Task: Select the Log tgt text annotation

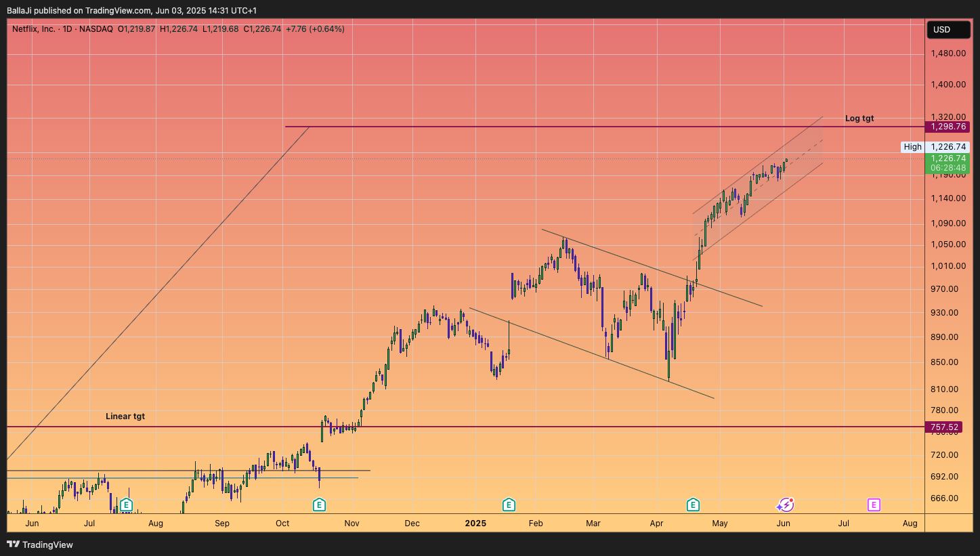Action: 859,119
